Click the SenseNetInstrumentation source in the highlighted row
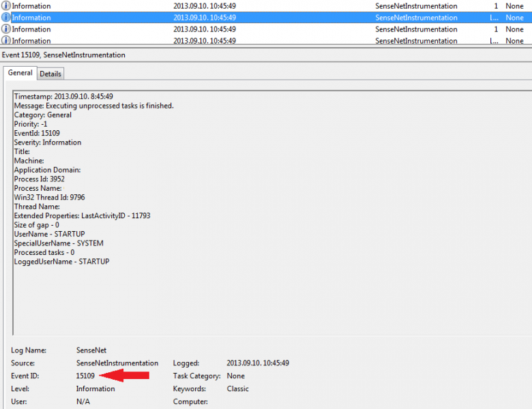This screenshot has width=532, height=409. point(416,18)
